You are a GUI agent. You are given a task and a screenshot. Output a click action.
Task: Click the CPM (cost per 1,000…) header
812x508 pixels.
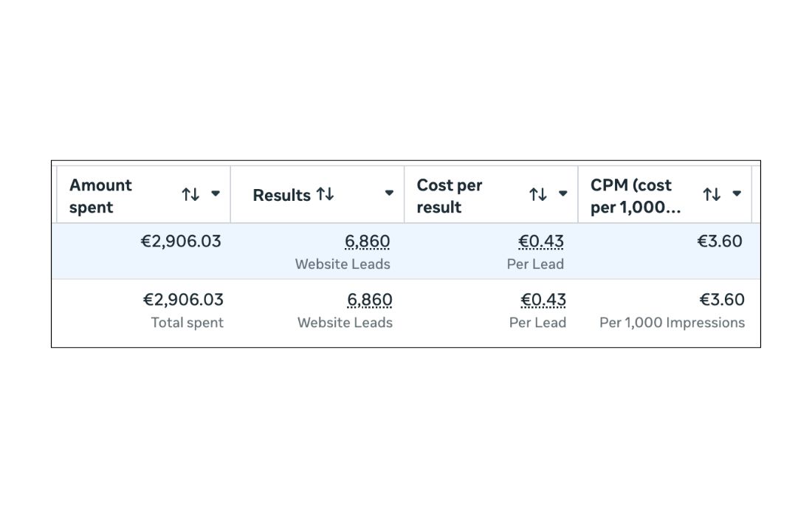click(x=634, y=196)
